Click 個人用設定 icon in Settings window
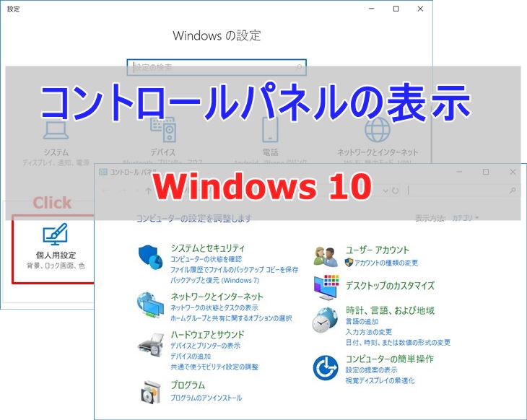Screen dimensions: 527x420 pyautogui.click(x=55, y=234)
